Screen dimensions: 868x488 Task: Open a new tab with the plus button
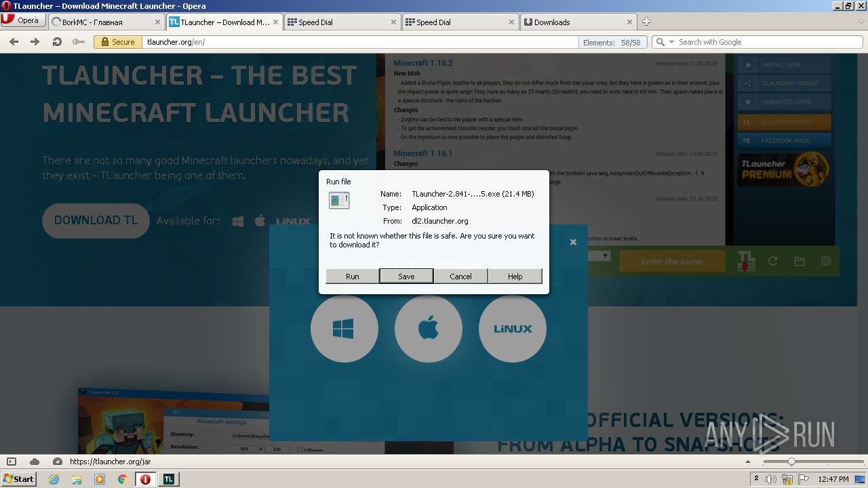[646, 22]
